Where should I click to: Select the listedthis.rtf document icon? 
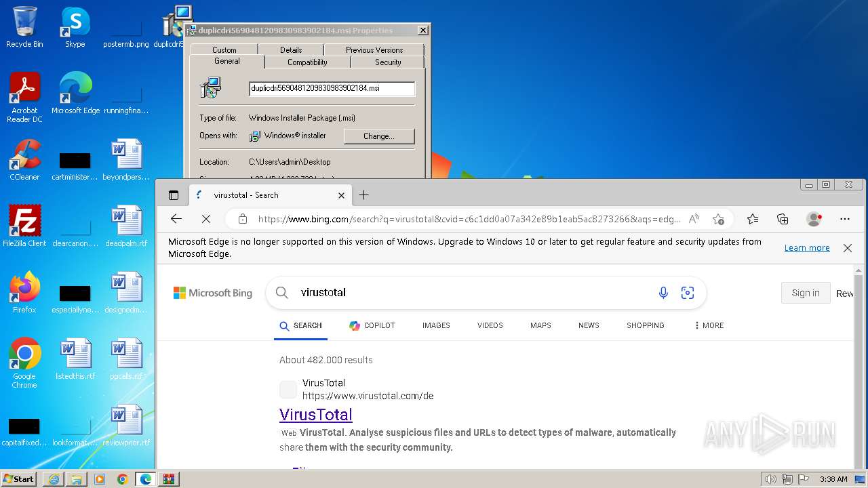tap(75, 359)
